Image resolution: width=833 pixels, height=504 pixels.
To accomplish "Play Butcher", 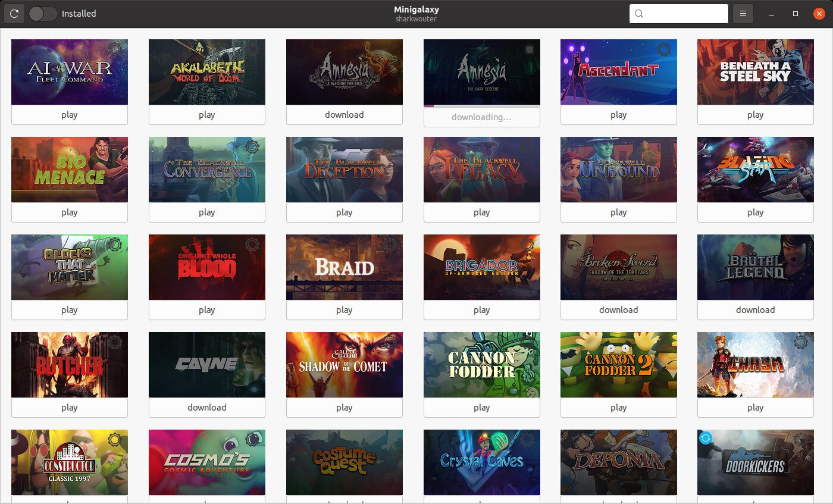I will (70, 408).
